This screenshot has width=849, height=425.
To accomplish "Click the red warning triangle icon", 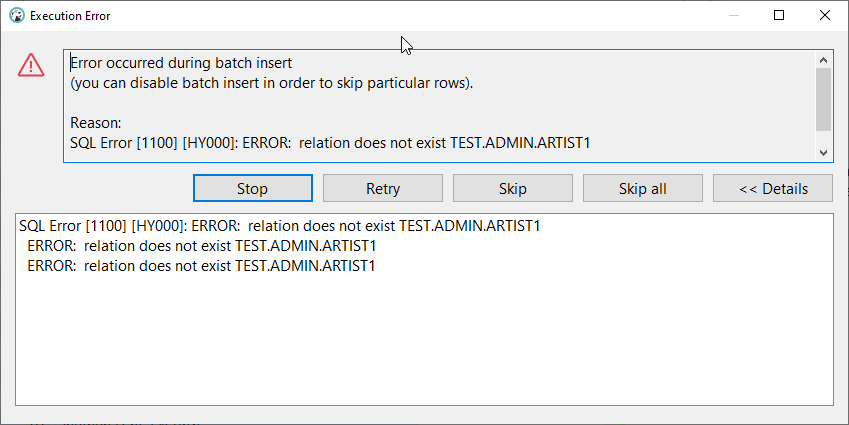I will [31, 66].
